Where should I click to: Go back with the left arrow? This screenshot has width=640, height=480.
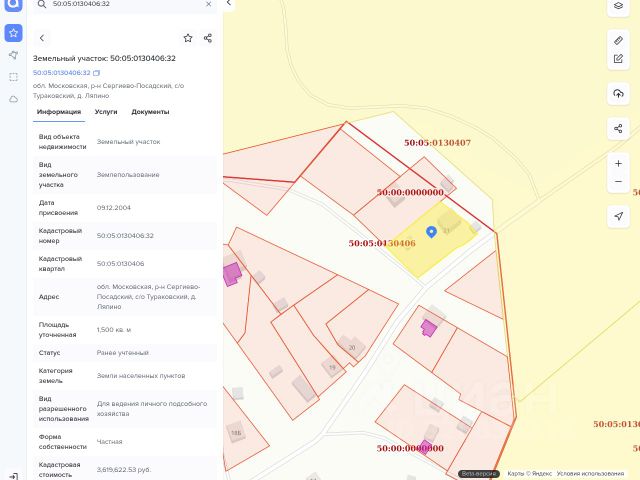pos(42,38)
